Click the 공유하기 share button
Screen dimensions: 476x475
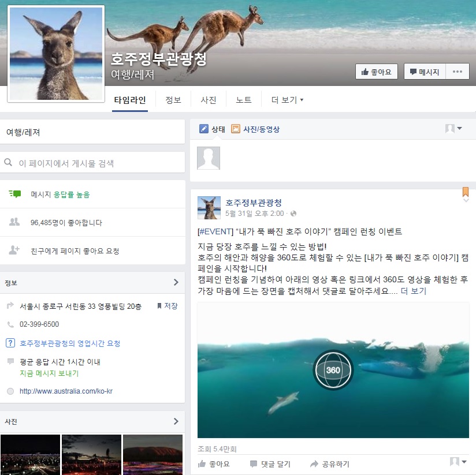click(330, 464)
